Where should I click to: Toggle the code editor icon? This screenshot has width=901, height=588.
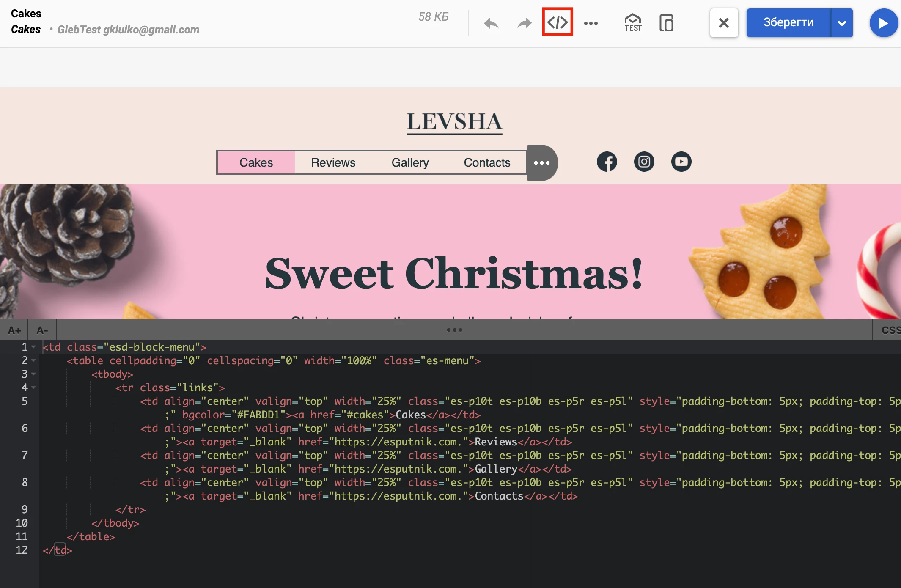[x=558, y=22]
